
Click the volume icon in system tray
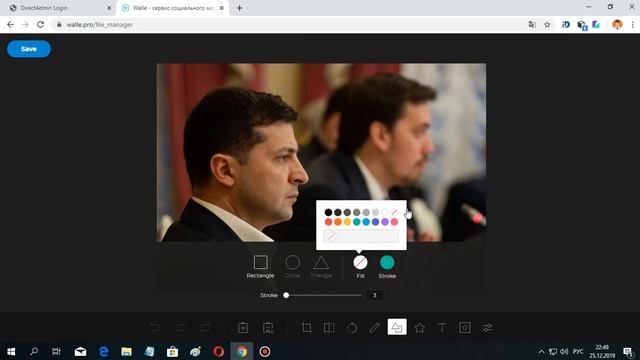click(564, 351)
